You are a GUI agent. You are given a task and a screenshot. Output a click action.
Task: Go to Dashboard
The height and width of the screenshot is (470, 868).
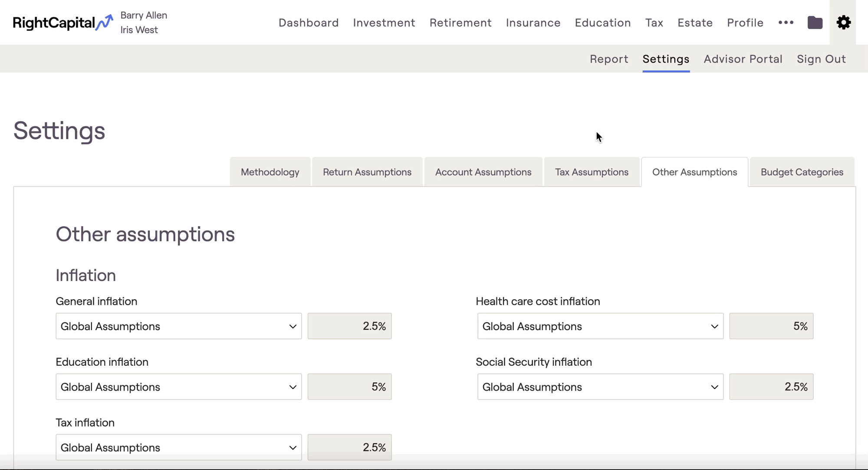click(x=309, y=23)
